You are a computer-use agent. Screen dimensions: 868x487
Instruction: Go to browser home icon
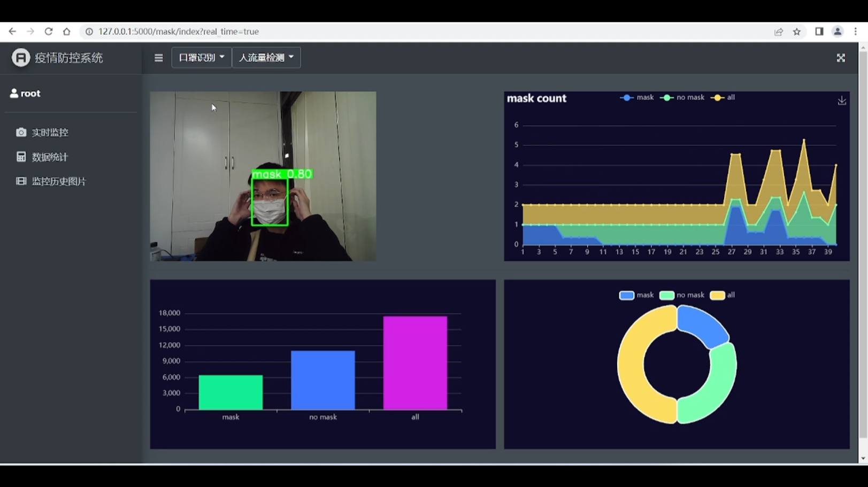tap(66, 32)
